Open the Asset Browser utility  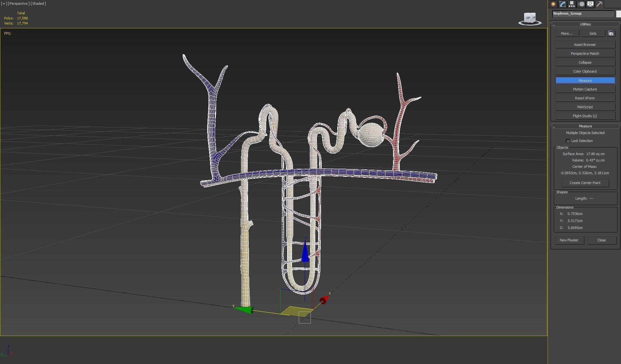pos(585,45)
